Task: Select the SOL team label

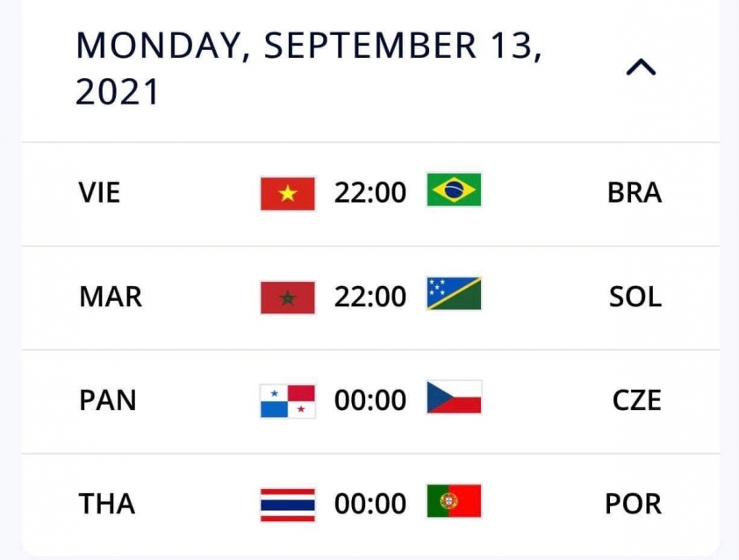Action: pos(635,297)
